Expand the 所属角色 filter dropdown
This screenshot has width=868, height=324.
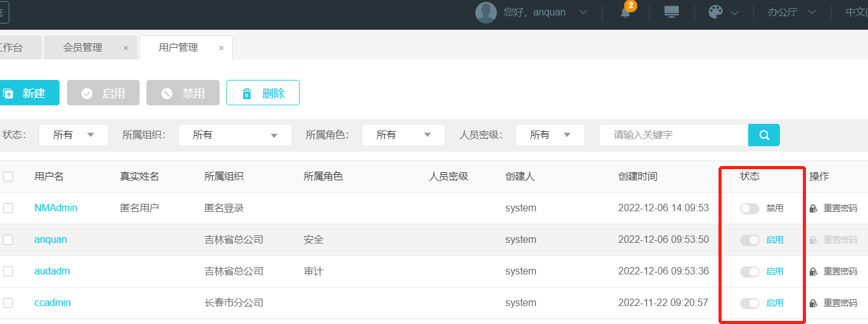(x=403, y=135)
